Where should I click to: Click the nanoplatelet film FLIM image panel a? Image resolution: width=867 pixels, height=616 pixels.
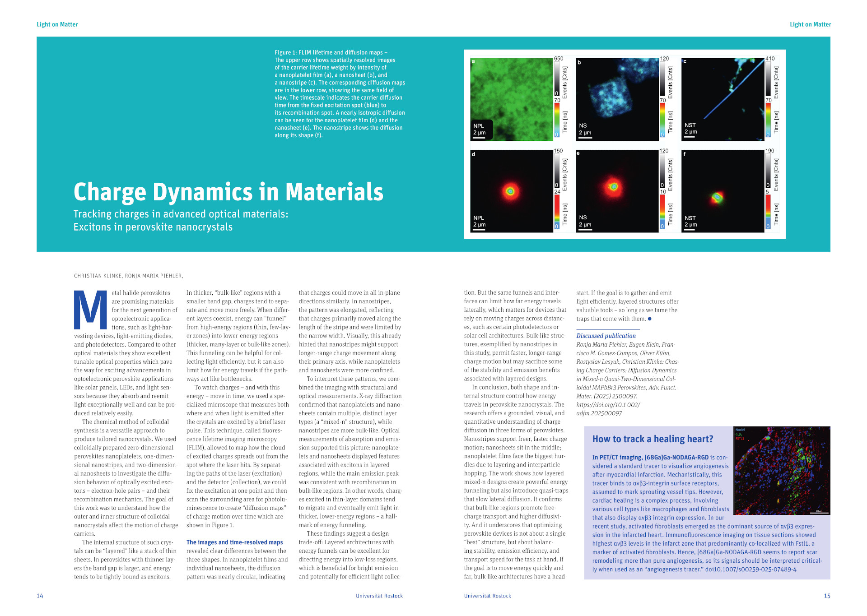(512, 99)
